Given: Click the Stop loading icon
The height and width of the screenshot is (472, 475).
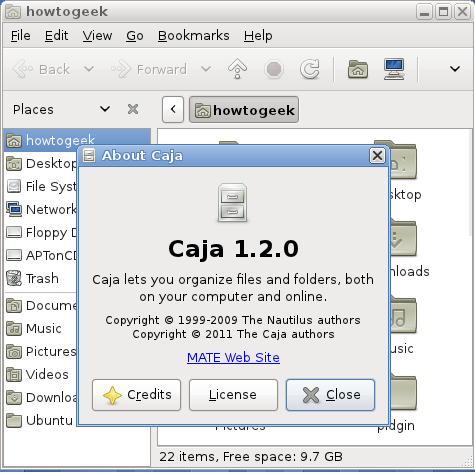Looking at the screenshot, I should point(274,69).
